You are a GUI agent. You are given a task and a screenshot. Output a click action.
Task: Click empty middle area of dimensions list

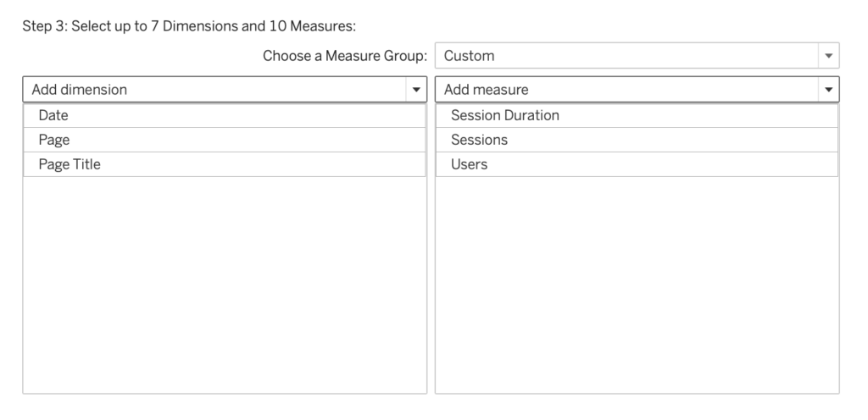coord(225,284)
